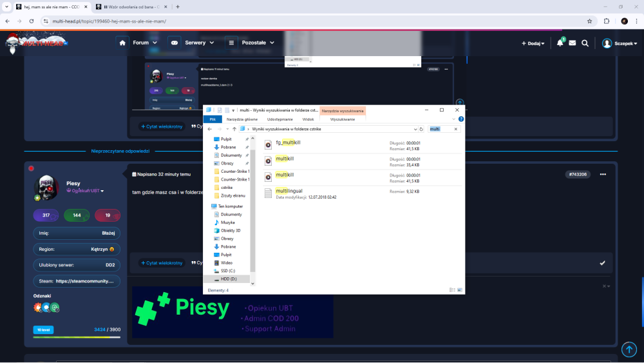Click the search magnifier in the forum header
This screenshot has height=363, width=644.
[585, 43]
